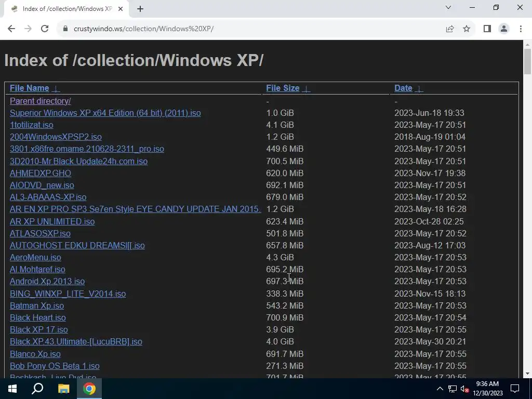
Task: Open File Explorer from the taskbar
Action: (x=63, y=389)
